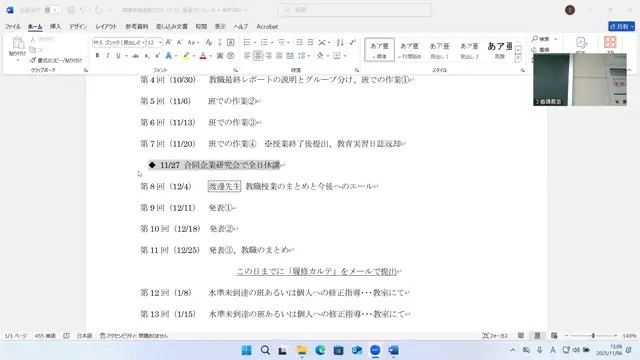
Task: Click フォーカス mode in status bar
Action: 495,336
